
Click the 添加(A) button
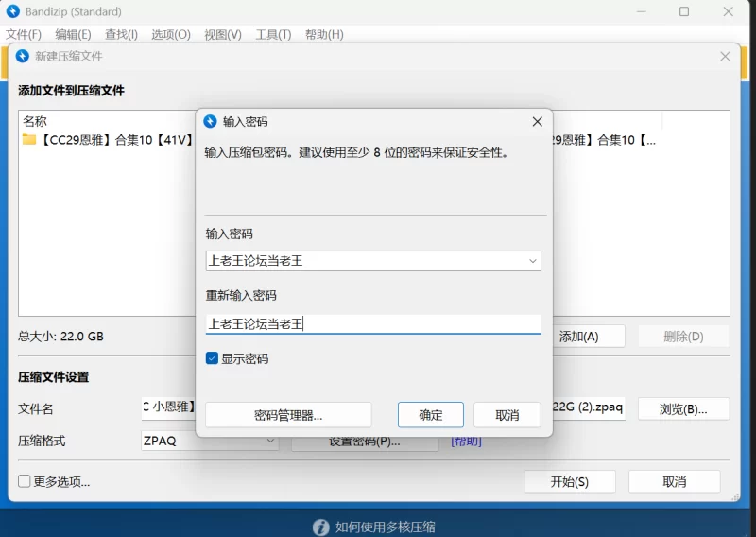click(x=589, y=337)
